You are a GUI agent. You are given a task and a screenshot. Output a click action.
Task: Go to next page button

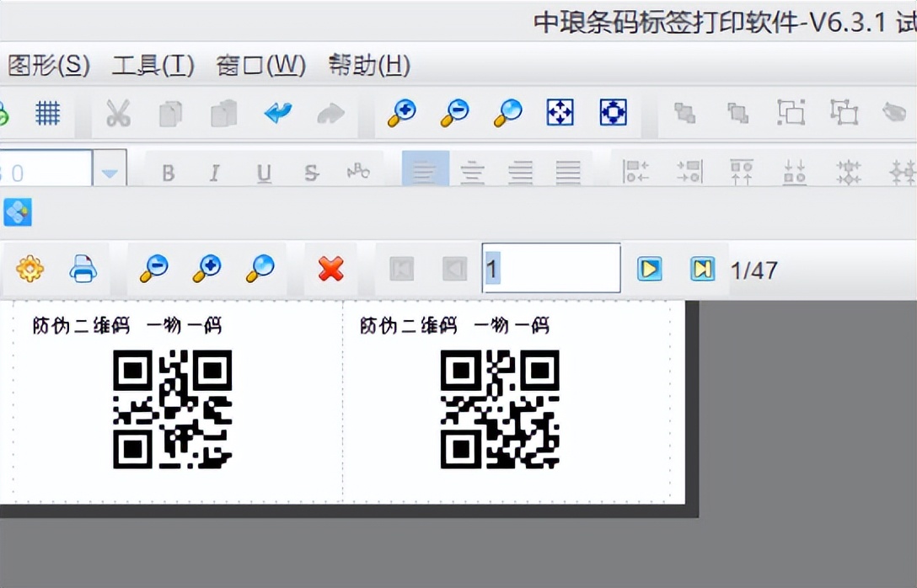click(649, 269)
